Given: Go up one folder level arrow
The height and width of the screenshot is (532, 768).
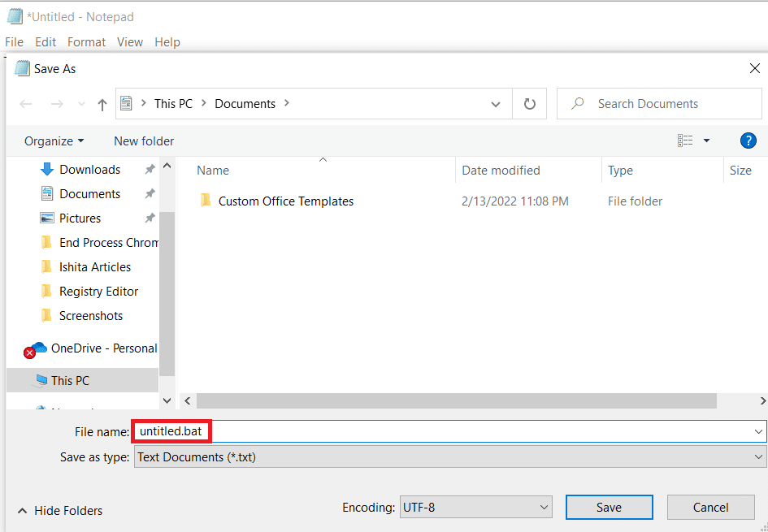Looking at the screenshot, I should pos(102,104).
